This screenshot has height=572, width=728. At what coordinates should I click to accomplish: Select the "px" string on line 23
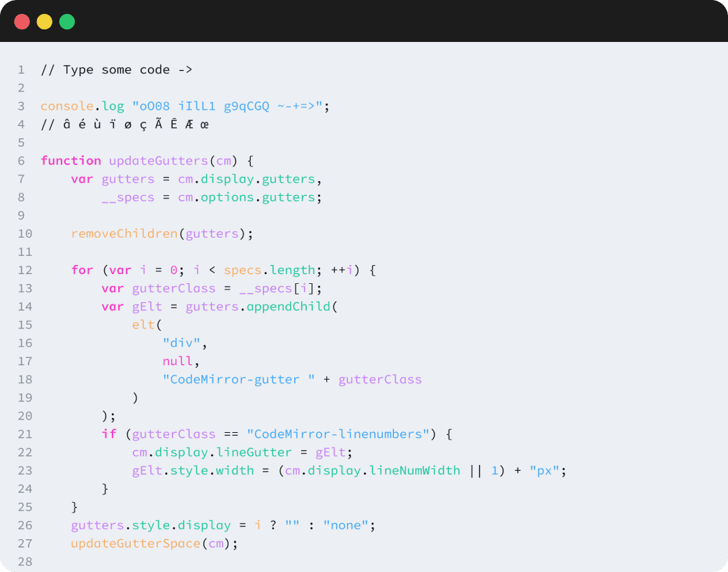tap(545, 470)
